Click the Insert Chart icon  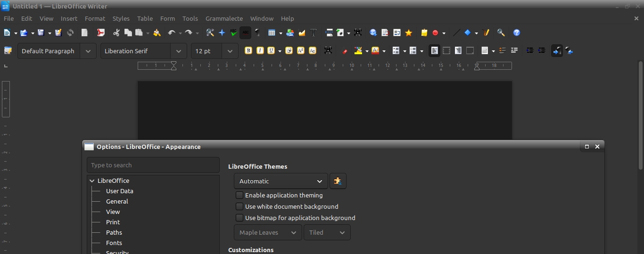click(302, 33)
